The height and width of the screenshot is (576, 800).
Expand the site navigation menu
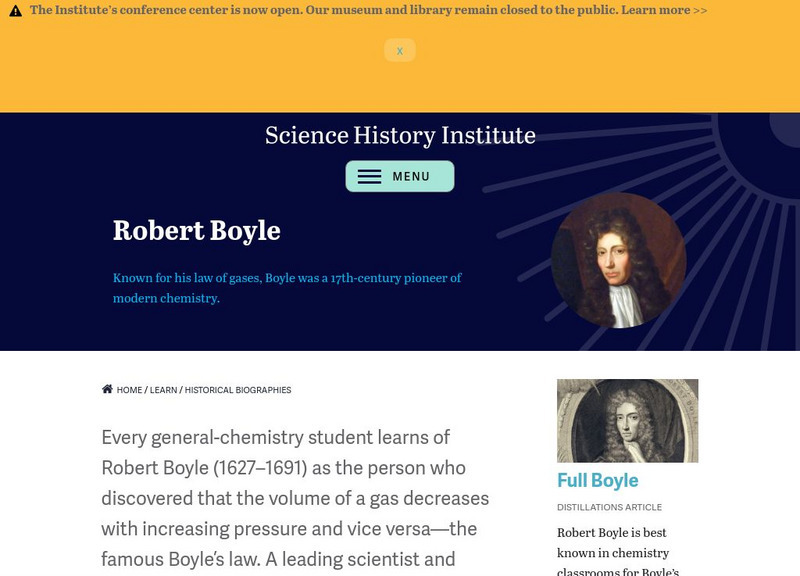(x=400, y=176)
